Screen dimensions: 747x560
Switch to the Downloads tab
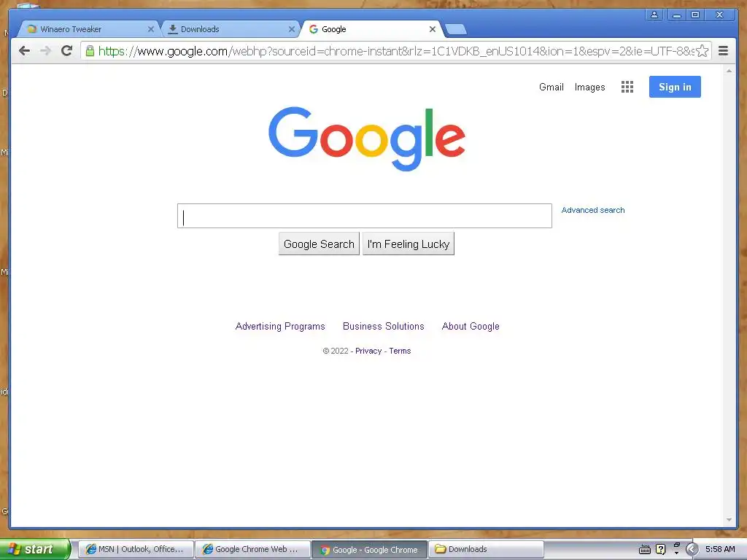(x=231, y=29)
